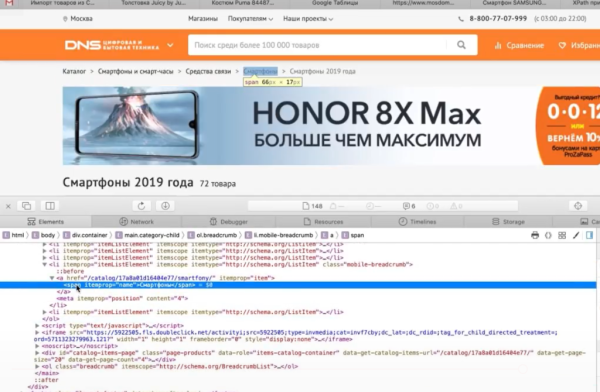Open the Network tab

pos(137,222)
